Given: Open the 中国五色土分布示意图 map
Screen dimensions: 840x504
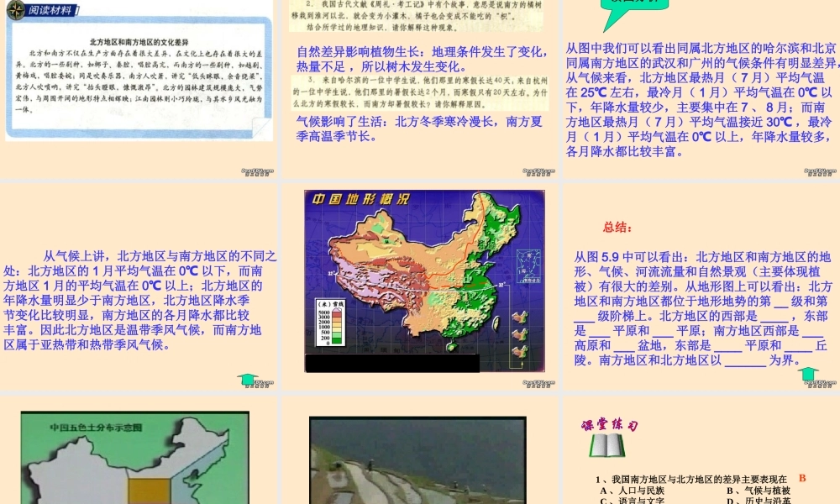Looking at the screenshot, I should pyautogui.click(x=135, y=458).
